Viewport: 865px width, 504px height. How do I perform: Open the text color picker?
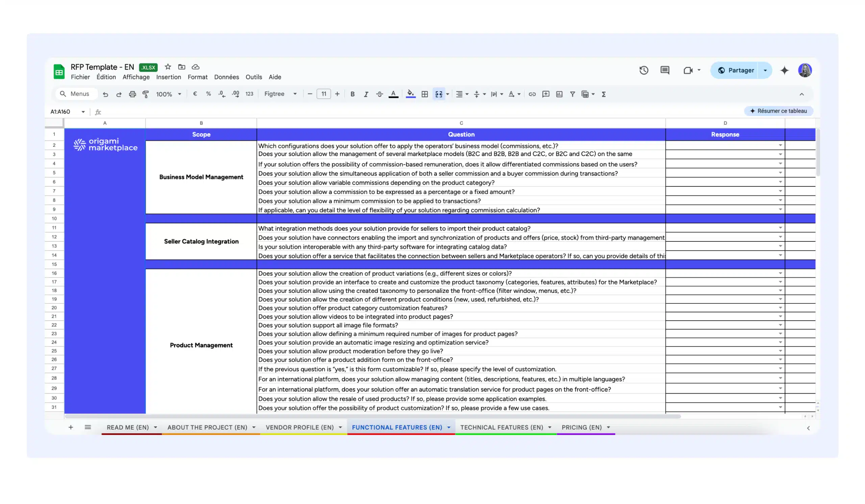tap(393, 94)
